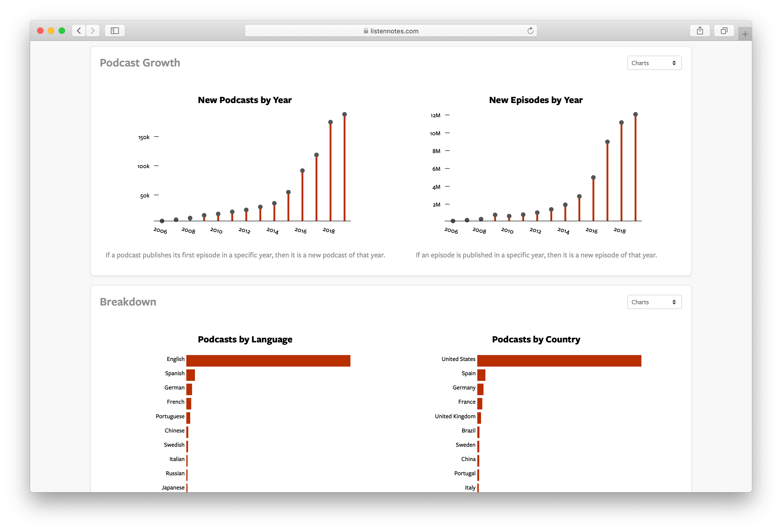The height and width of the screenshot is (532, 782).
Task: Click the "Italian" language label
Action: pyautogui.click(x=177, y=459)
